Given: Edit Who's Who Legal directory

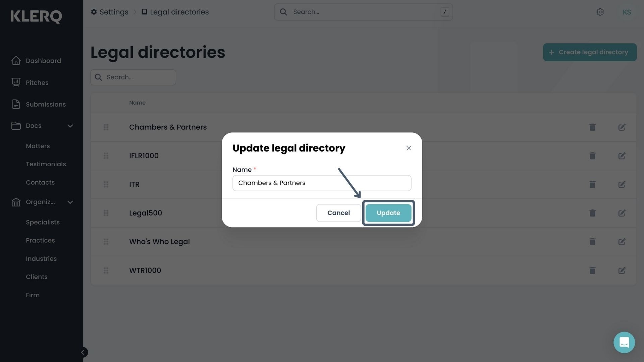Looking at the screenshot, I should click(x=622, y=242).
